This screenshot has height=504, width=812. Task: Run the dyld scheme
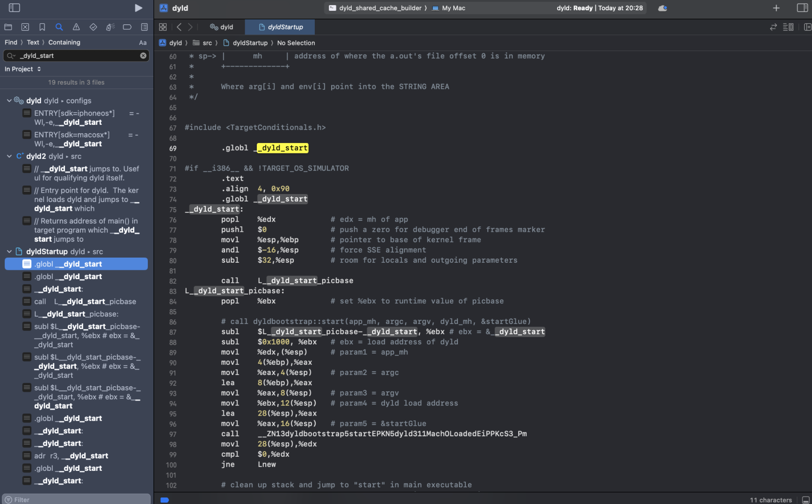coord(138,8)
